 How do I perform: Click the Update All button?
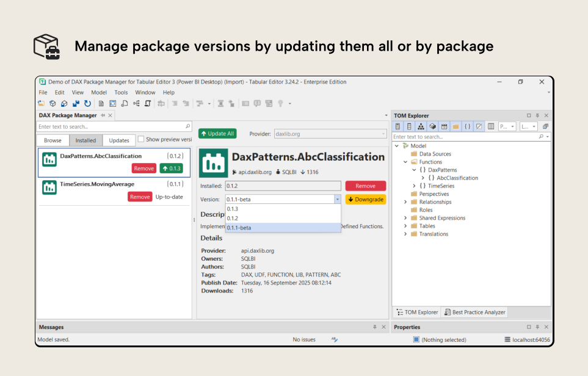pos(217,134)
